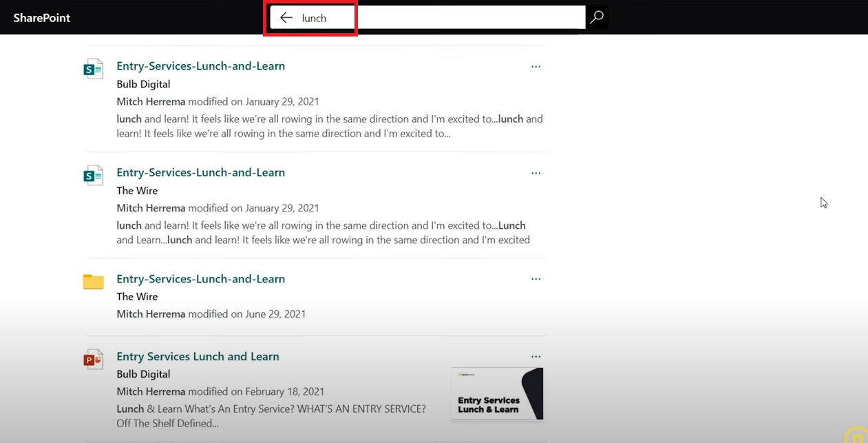Click "Bulb Digital" under first result
Image resolution: width=868 pixels, height=443 pixels.
(x=143, y=84)
